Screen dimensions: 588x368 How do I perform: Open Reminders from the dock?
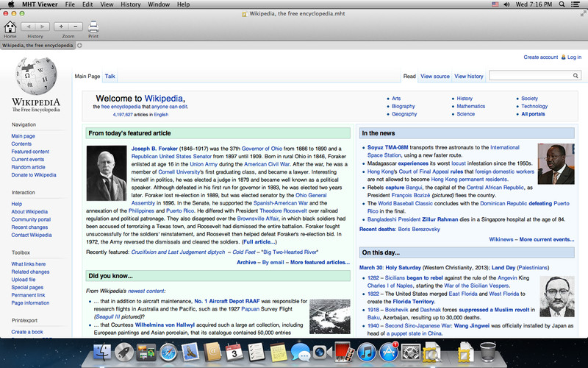[x=257, y=353]
